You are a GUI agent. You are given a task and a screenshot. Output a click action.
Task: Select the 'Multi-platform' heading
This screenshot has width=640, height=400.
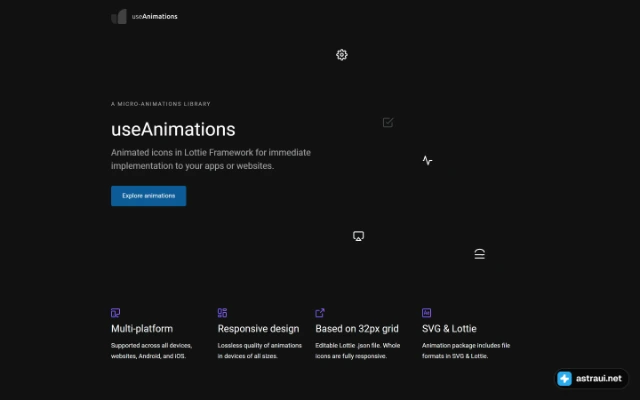[x=142, y=329]
